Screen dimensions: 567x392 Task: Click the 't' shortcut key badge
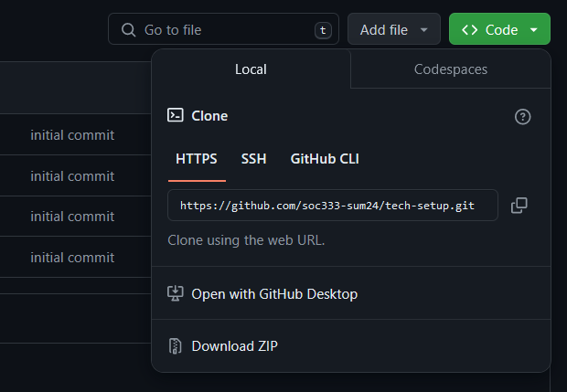pyautogui.click(x=322, y=30)
